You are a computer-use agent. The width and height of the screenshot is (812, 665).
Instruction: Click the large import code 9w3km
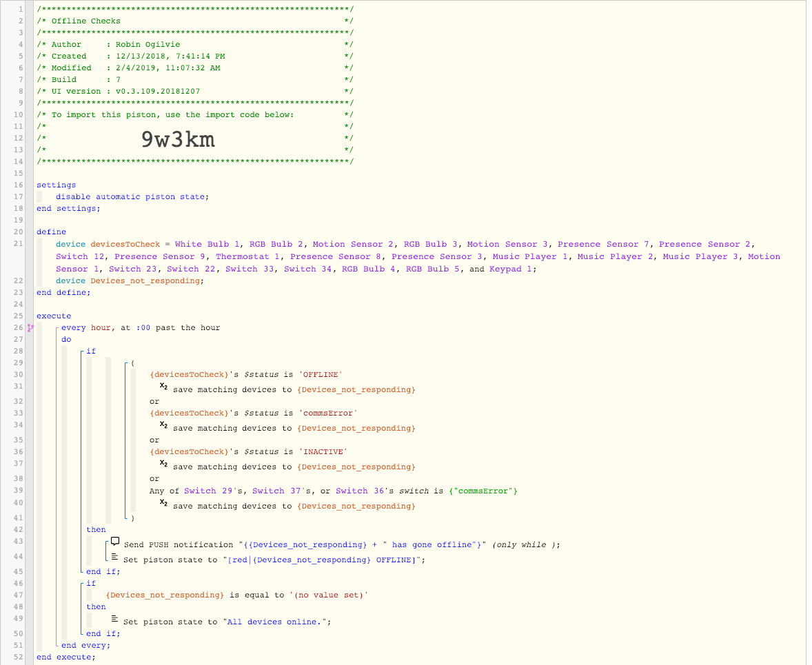point(178,139)
